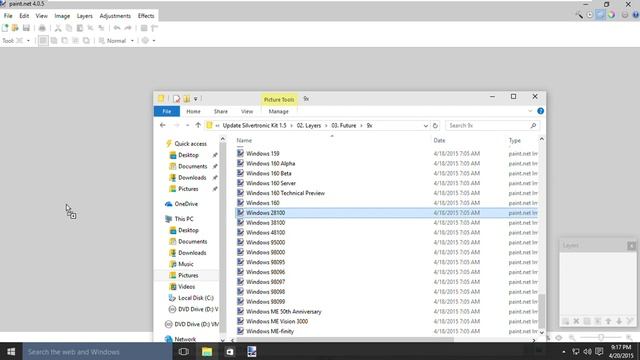640x360 pixels.
Task: Open Explorer Share ribbon tab
Action: point(221,111)
